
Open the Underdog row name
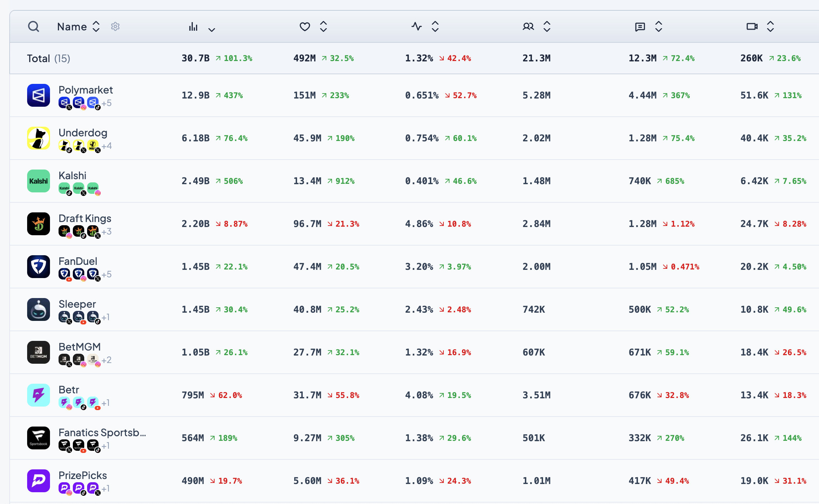click(x=83, y=133)
